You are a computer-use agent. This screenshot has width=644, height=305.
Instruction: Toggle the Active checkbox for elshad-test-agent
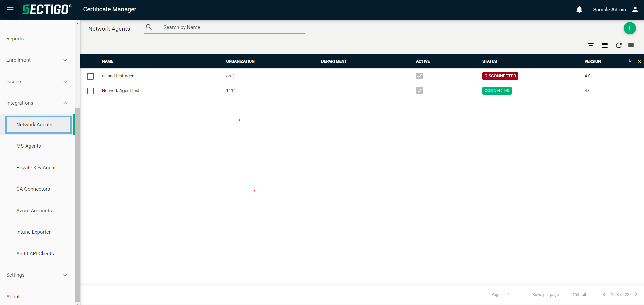point(419,76)
